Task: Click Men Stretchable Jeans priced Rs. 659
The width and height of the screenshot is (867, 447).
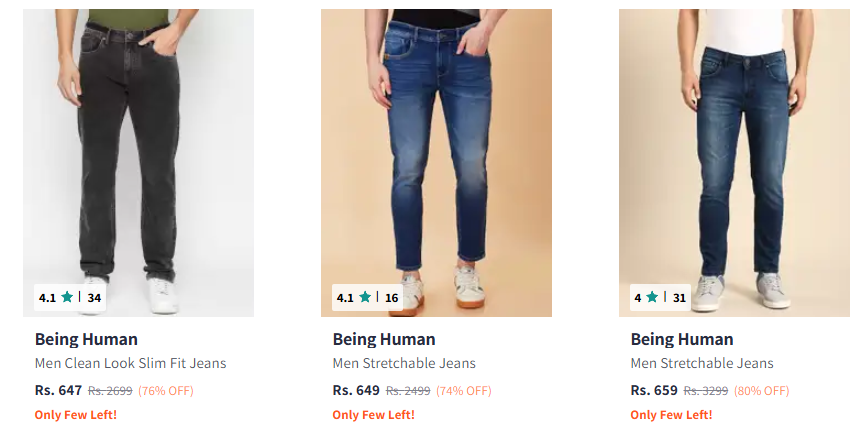Action: [x=702, y=363]
